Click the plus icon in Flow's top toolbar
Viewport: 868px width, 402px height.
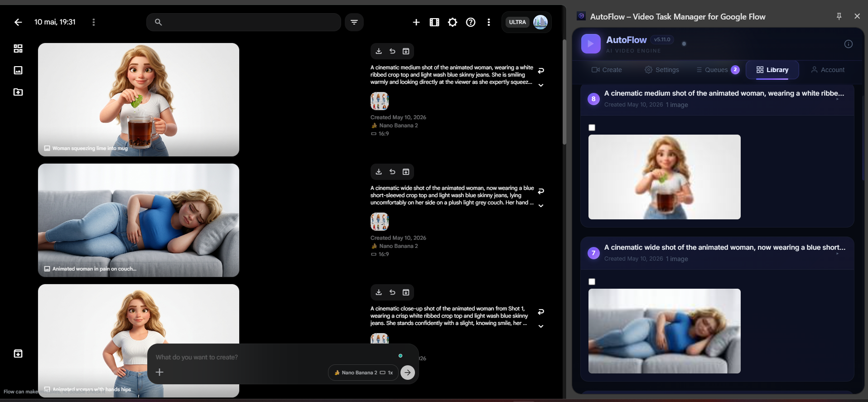click(x=416, y=22)
